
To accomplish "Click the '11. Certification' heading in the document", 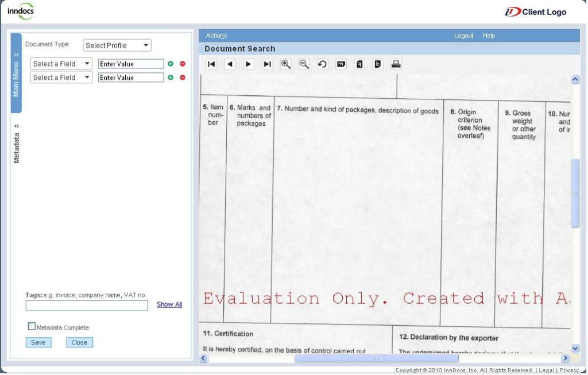I will 228,334.
